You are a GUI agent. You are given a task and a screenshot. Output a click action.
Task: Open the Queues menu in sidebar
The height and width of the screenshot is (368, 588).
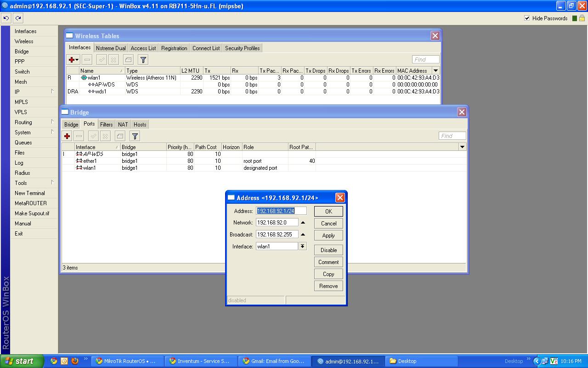(x=23, y=143)
